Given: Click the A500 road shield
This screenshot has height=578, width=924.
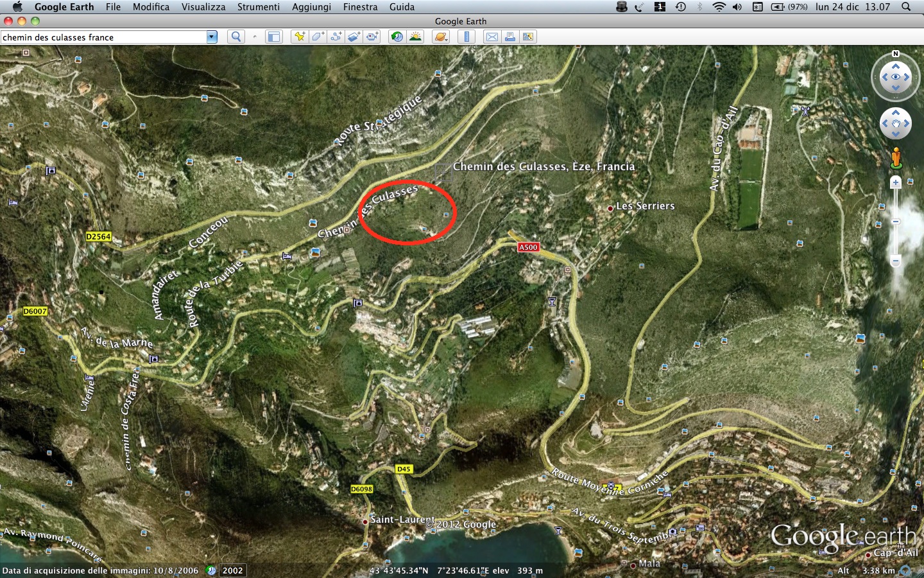Looking at the screenshot, I should point(528,247).
